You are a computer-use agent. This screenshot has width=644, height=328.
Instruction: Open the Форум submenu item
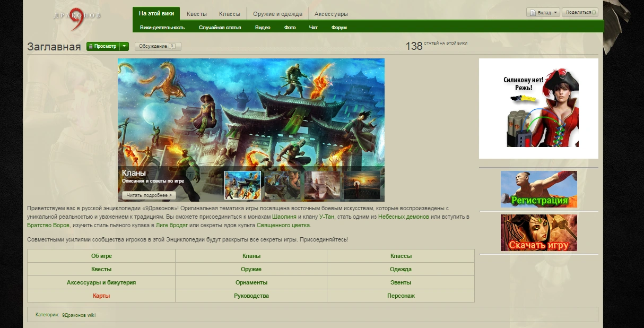[x=339, y=27]
